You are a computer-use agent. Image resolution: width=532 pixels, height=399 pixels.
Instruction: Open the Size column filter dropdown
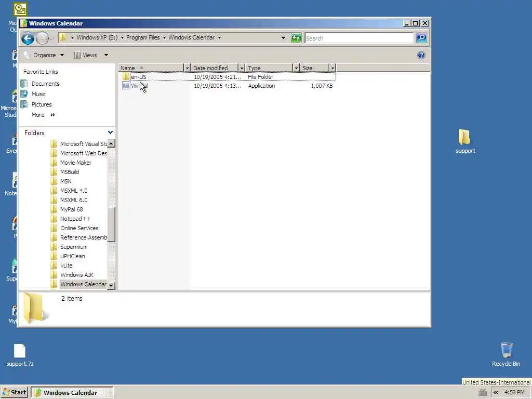pos(332,68)
